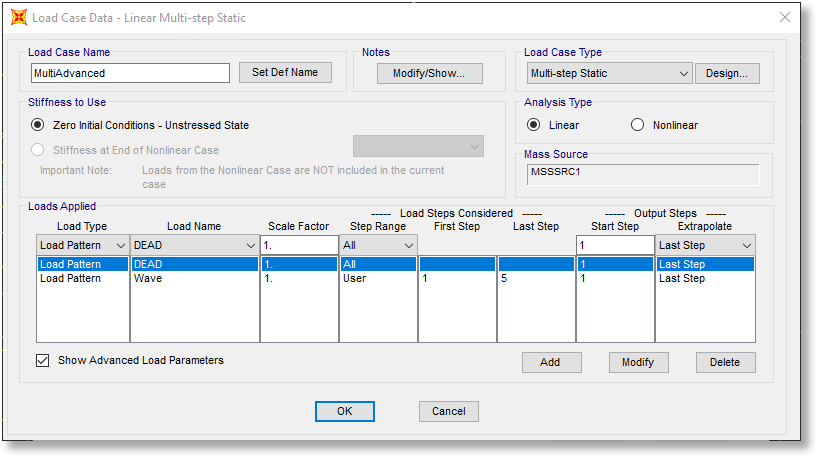This screenshot has width=817, height=457.
Task: Click the Load Case Name text field
Action: pyautogui.click(x=131, y=73)
